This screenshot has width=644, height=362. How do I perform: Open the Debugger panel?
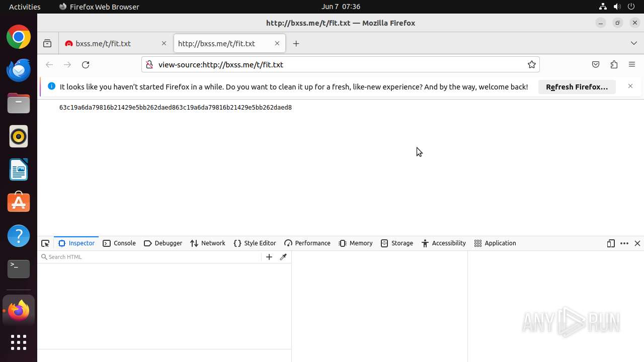163,243
